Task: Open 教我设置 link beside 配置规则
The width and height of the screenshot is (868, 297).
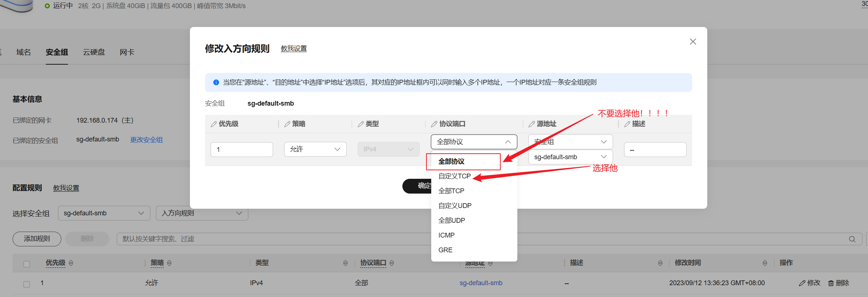Action: [66, 188]
